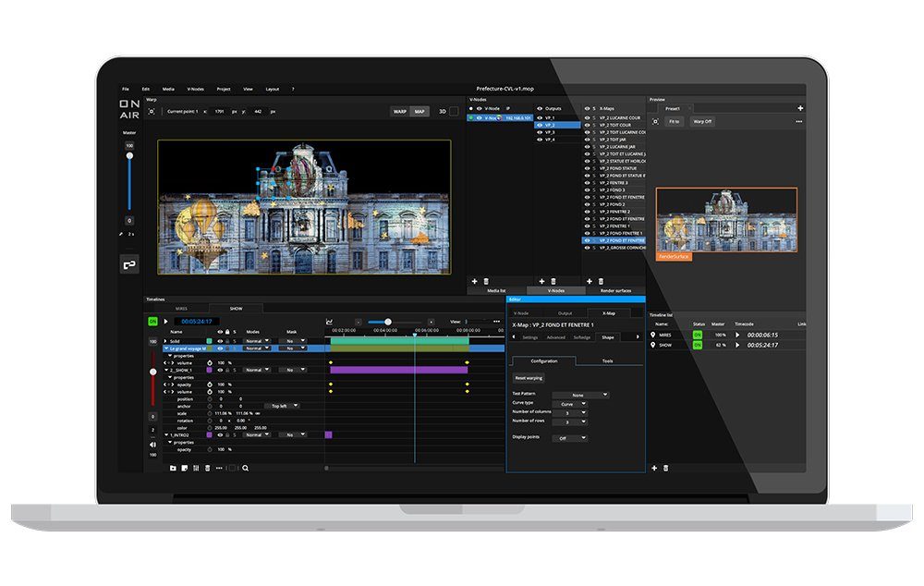Delete a timeline with the trash icon under Timeline list
The width and height of the screenshot is (924, 586).
(666, 468)
